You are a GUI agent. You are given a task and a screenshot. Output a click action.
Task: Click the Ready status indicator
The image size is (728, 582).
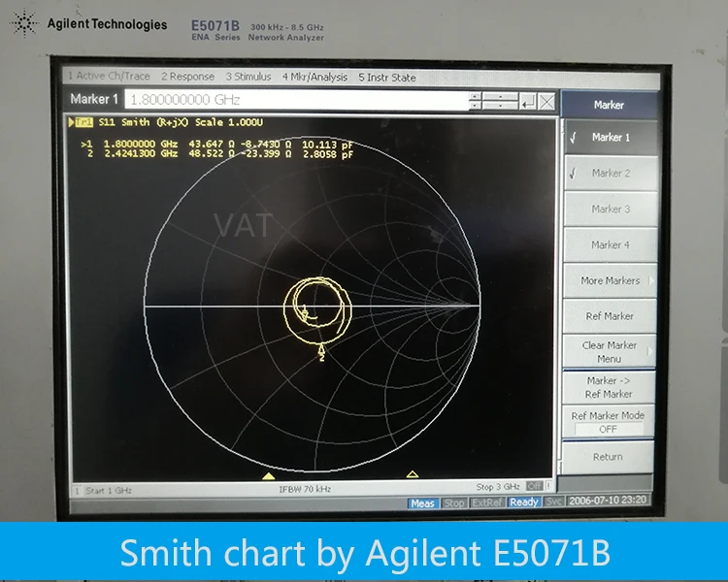point(524,501)
